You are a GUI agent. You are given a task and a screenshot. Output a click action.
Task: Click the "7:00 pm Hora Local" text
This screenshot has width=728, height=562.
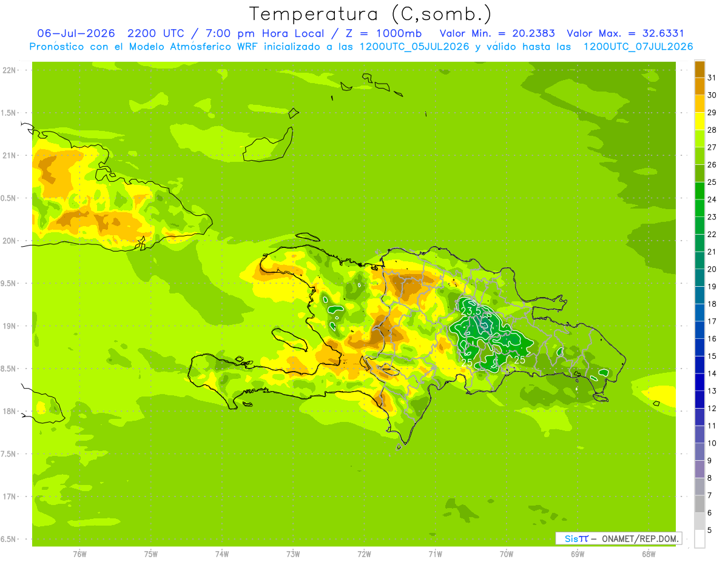[265, 33]
